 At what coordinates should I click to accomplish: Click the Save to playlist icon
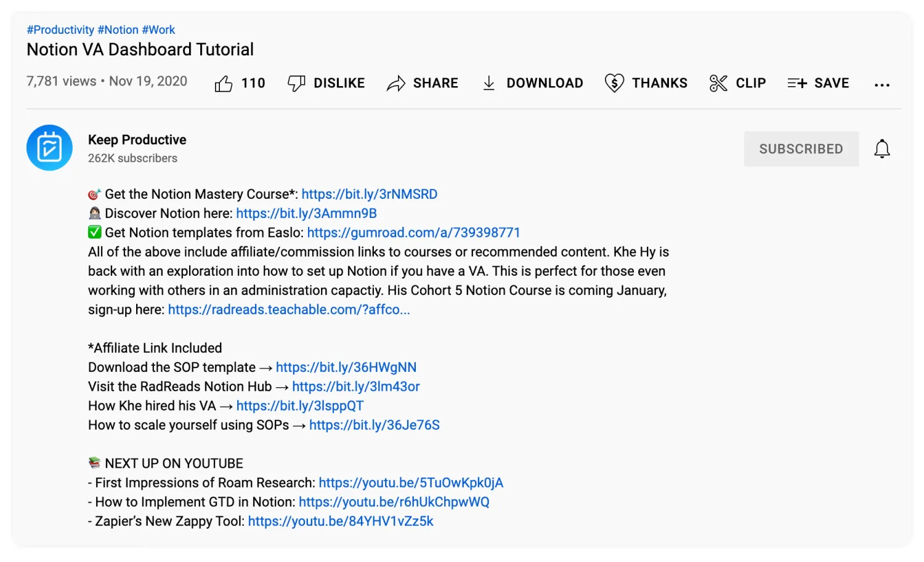pyautogui.click(x=797, y=83)
